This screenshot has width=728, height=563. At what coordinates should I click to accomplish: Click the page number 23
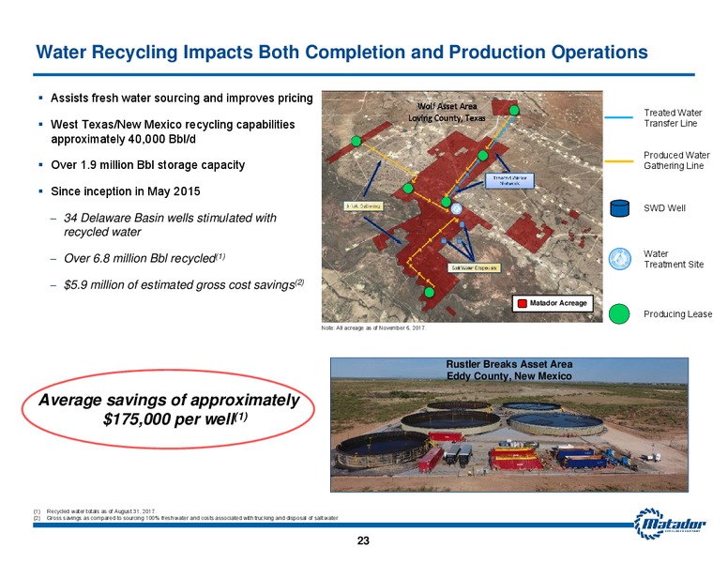tap(363, 540)
